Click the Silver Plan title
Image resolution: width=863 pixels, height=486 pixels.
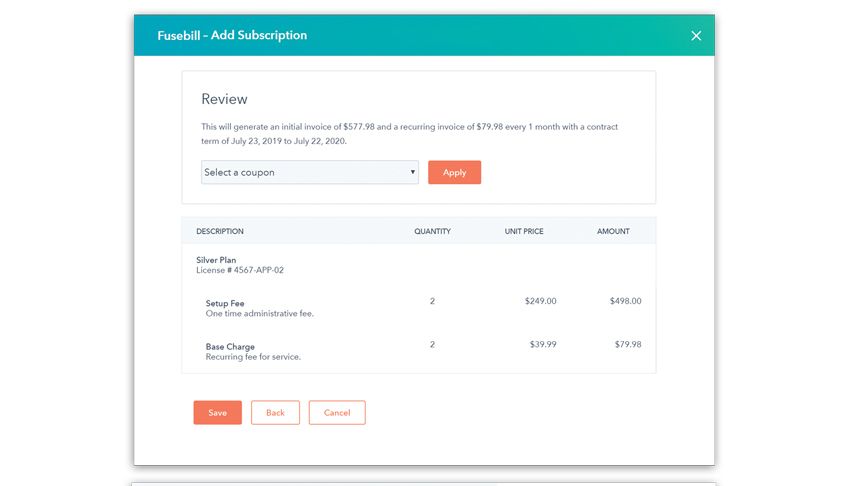click(216, 260)
